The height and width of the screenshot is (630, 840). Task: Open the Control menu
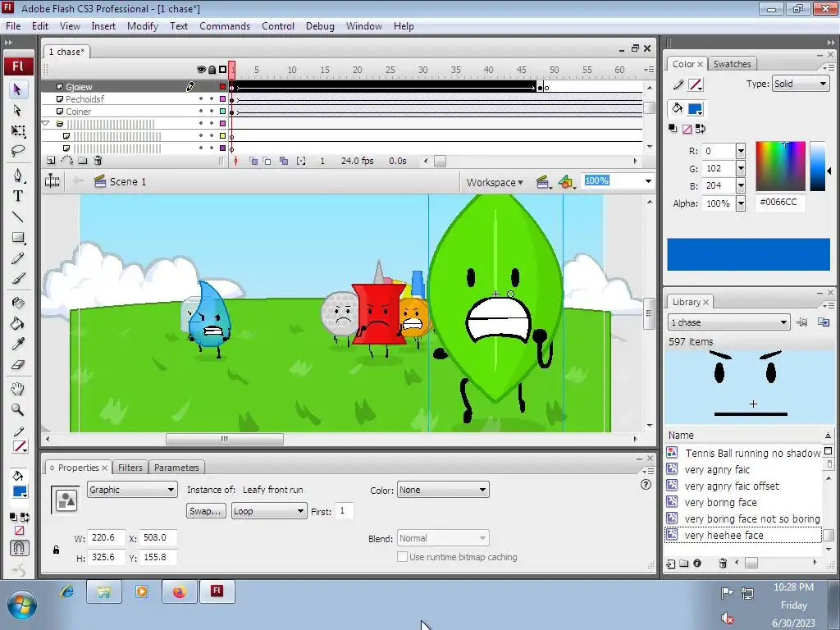coord(278,25)
